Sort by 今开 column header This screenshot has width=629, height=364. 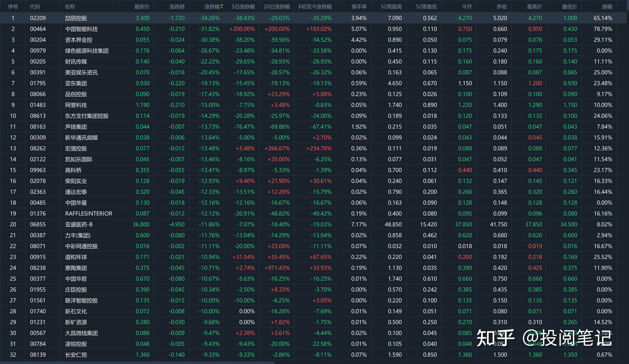[x=467, y=7]
